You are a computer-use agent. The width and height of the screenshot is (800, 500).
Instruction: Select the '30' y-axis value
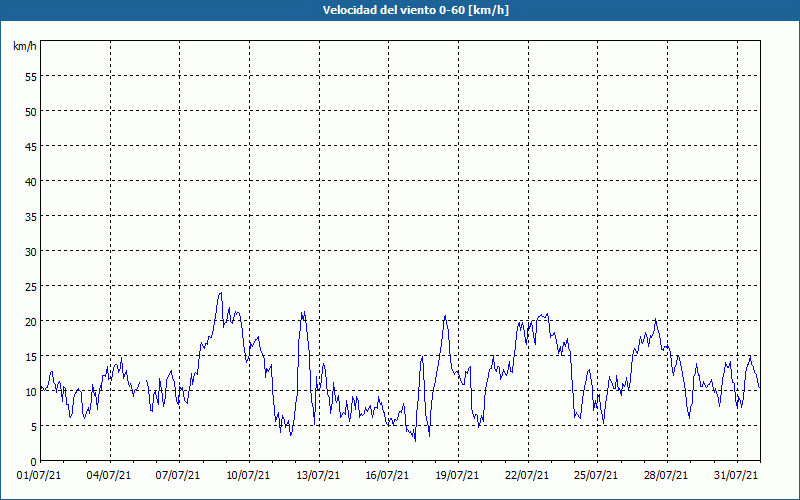coord(31,252)
